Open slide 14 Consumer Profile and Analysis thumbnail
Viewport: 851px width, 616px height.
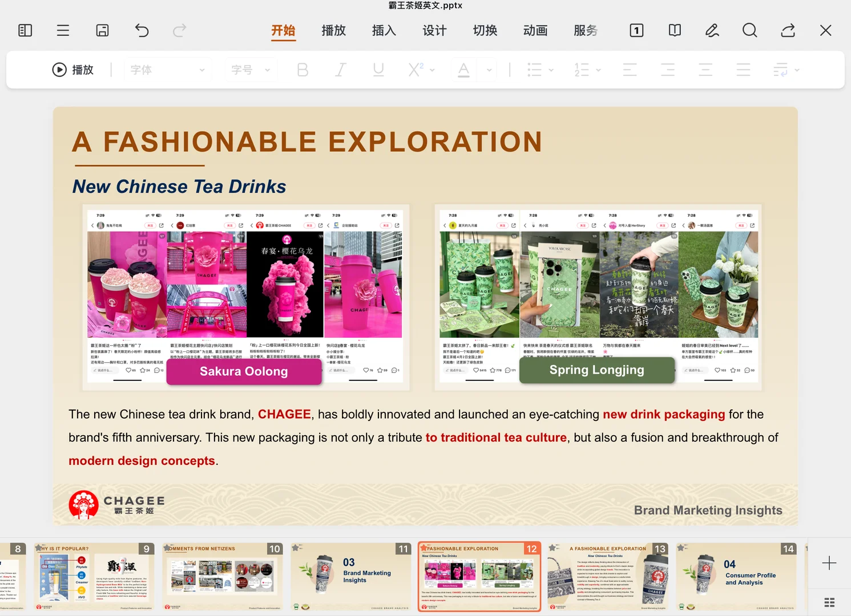pos(736,577)
